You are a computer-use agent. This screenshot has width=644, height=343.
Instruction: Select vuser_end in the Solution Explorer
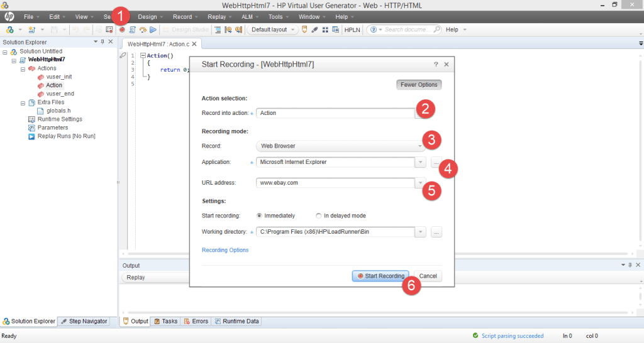[x=60, y=94]
